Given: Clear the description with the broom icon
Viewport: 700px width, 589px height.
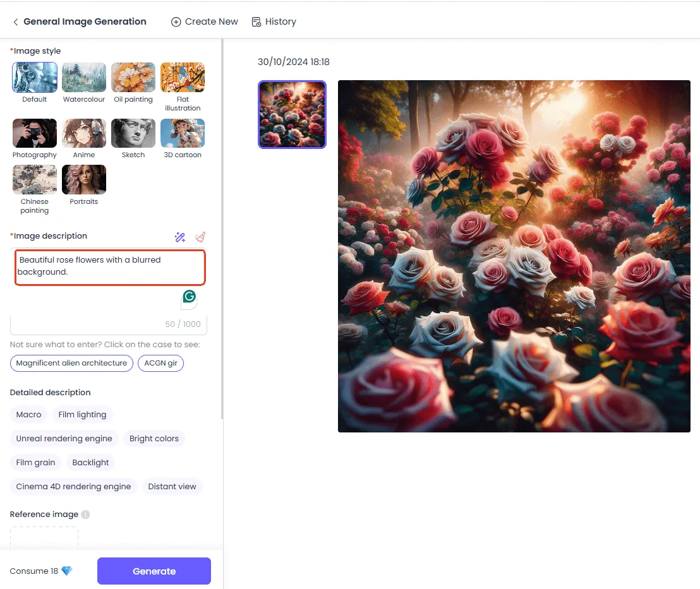Looking at the screenshot, I should (200, 237).
